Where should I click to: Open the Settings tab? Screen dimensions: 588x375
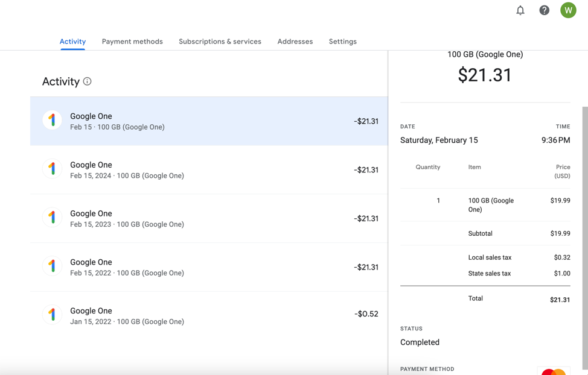342,42
